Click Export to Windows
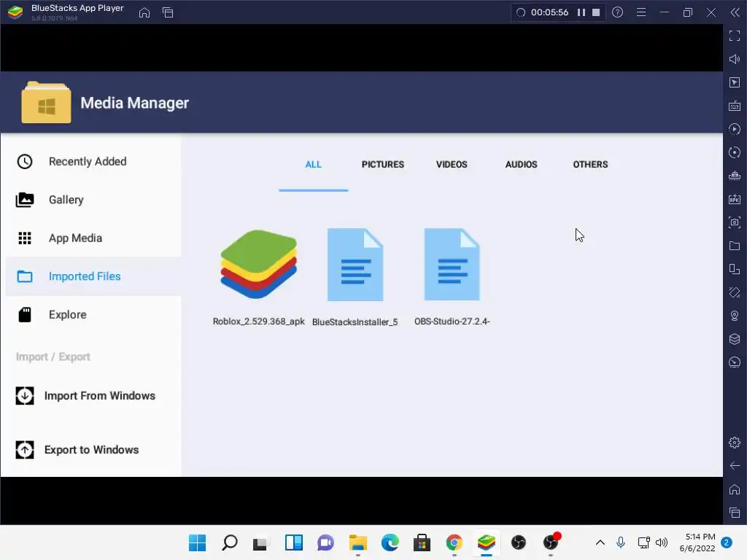The height and width of the screenshot is (560, 747). pyautogui.click(x=91, y=450)
